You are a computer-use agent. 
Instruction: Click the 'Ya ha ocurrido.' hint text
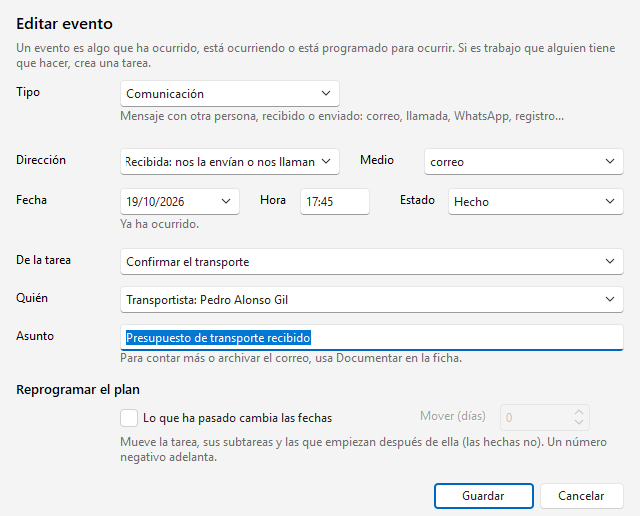[159, 224]
